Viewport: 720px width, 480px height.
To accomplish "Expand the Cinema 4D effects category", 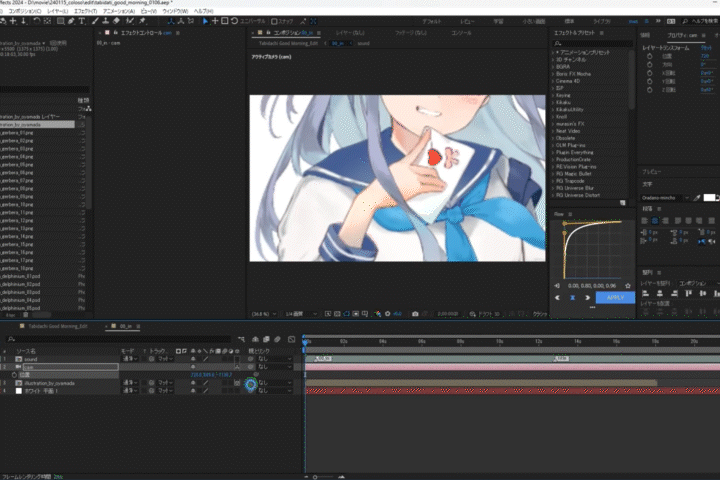I will pos(553,81).
